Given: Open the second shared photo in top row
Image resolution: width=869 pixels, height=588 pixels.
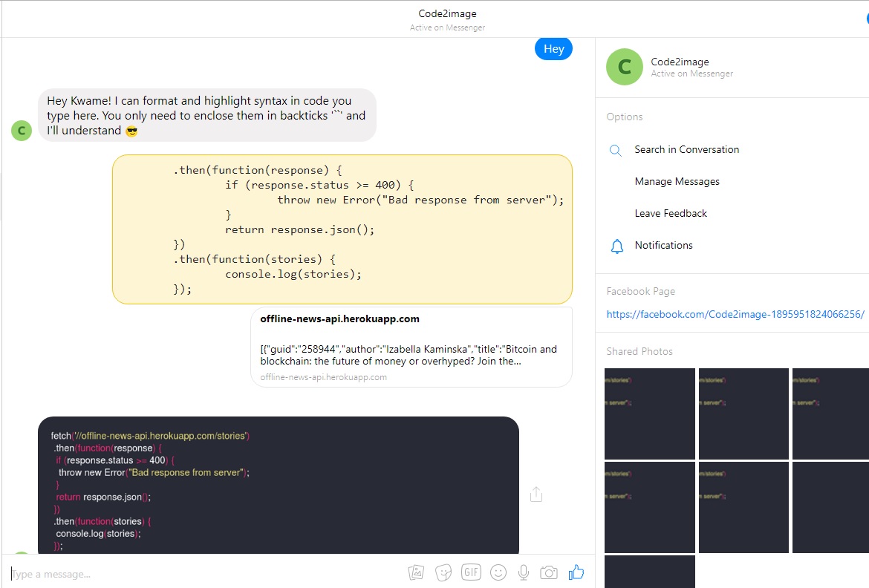Looking at the screenshot, I should (x=743, y=414).
